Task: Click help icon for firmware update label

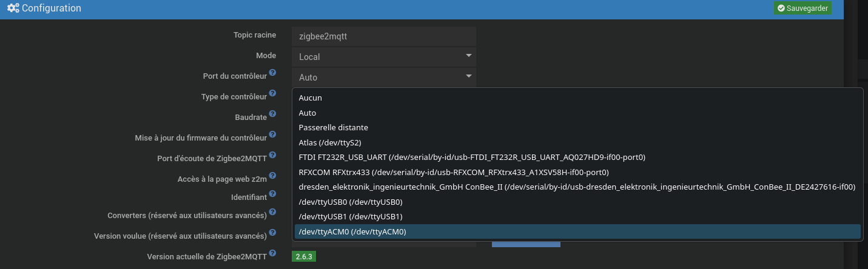Action: point(273,135)
